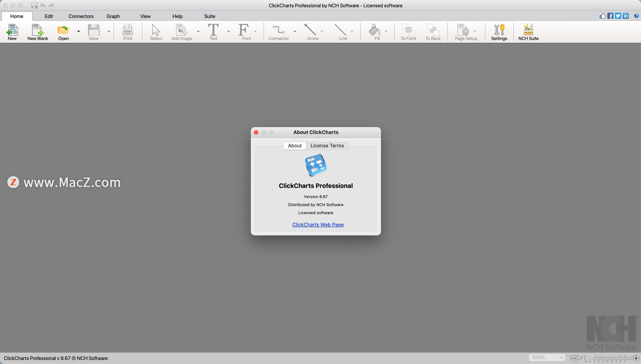The width and height of the screenshot is (641, 364).
Task: Select the Line drawing tool
Action: [x=343, y=32]
